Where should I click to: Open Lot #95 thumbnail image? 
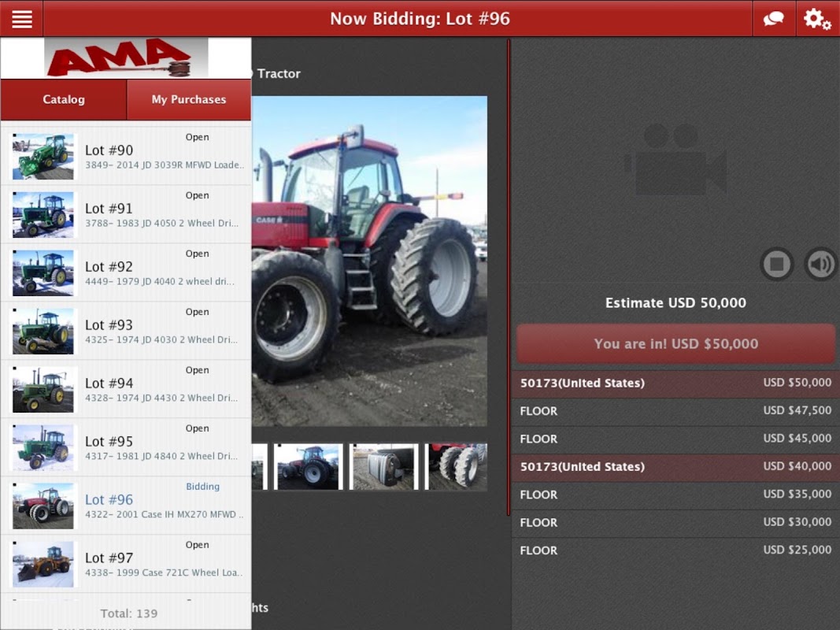point(43,448)
